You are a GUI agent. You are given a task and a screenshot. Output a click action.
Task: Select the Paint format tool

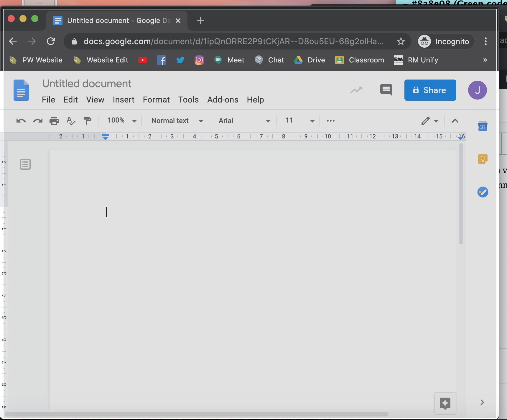coord(88,120)
